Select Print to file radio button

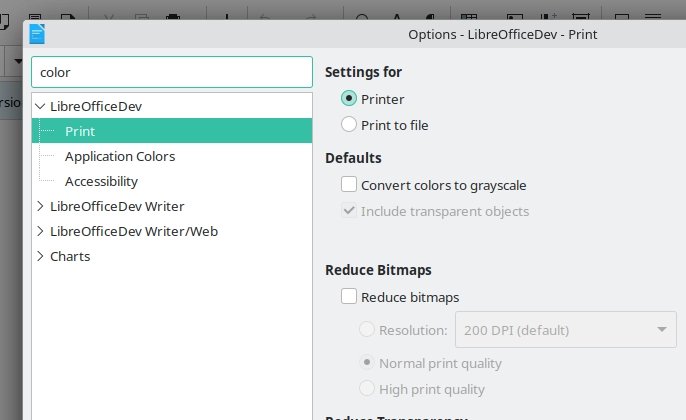(x=349, y=125)
